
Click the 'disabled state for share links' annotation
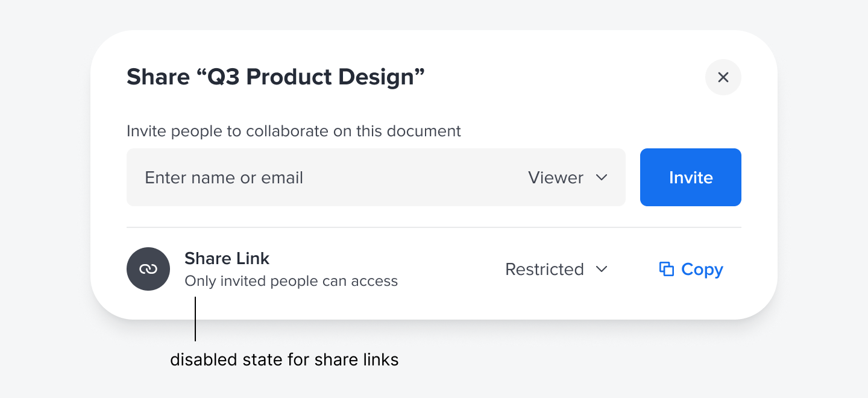(285, 360)
